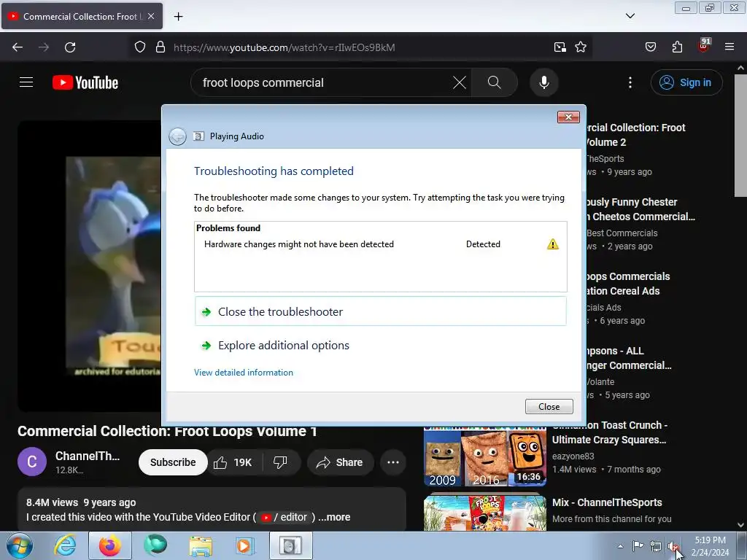Image resolution: width=747 pixels, height=560 pixels.
Task: Open the ChannelTheSports channel avatar
Action: [32, 462]
